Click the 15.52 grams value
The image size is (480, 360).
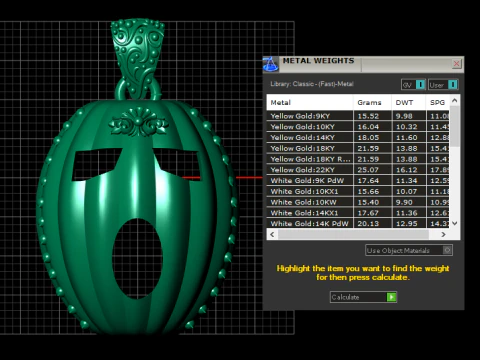[368, 116]
